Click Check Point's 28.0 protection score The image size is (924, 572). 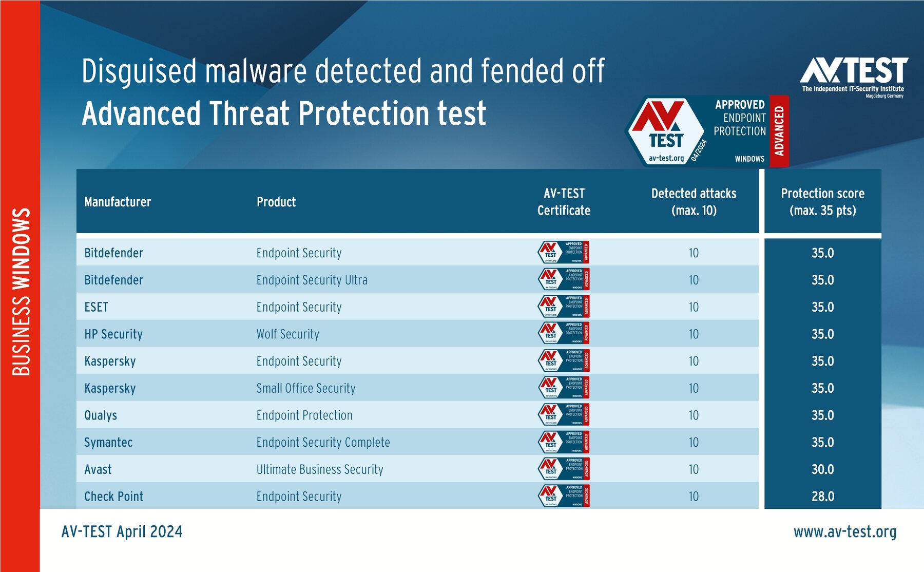[x=822, y=497]
